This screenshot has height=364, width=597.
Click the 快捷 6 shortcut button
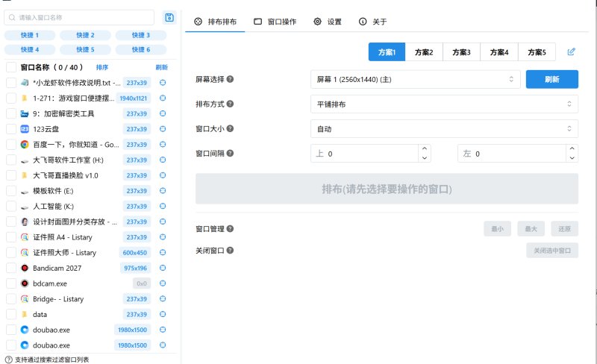pyautogui.click(x=141, y=49)
